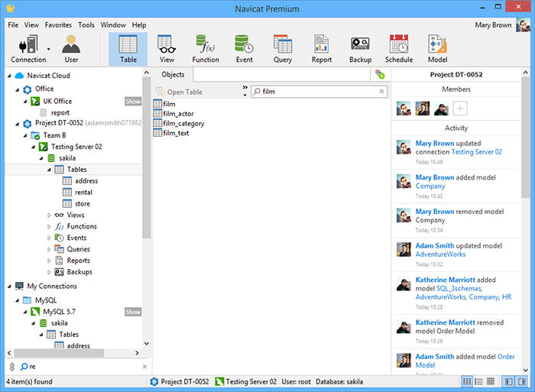Switch to icon view in the status bar
This screenshot has width=535, height=392.
[x=467, y=381]
